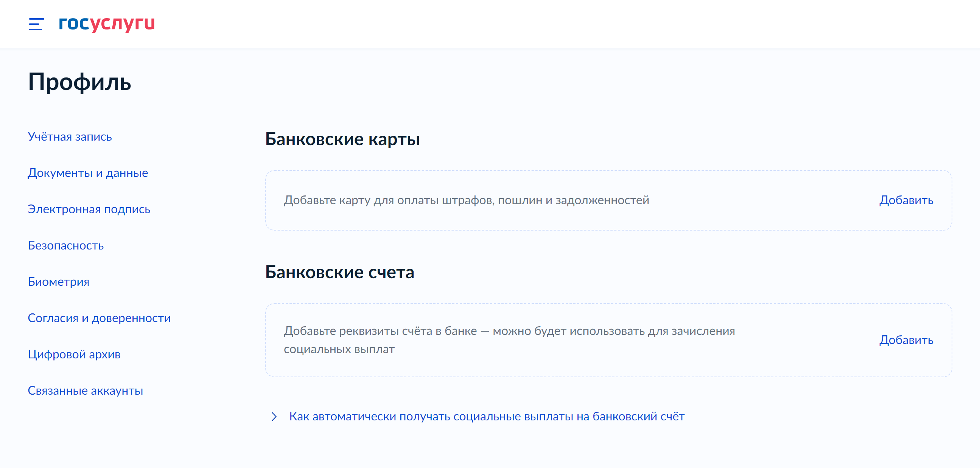Open Цифровой архив section
The width and height of the screenshot is (980, 468).
pos(74,354)
